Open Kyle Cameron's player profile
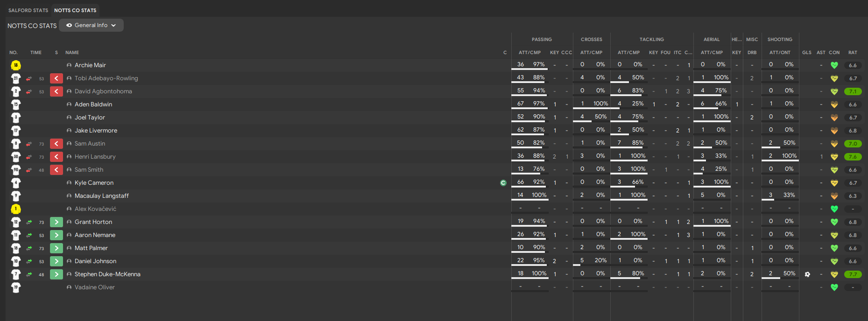Image resolution: width=868 pixels, height=321 pixels. pos(94,183)
